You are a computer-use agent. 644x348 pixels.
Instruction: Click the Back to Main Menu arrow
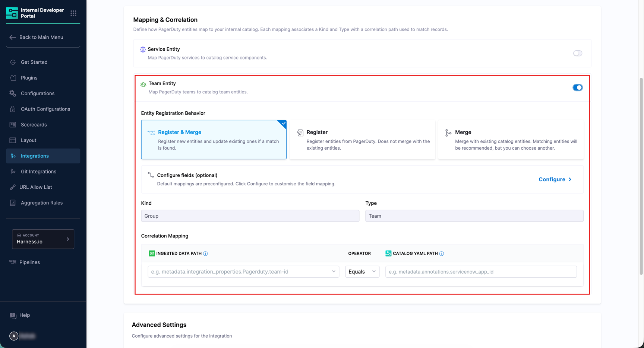[13, 37]
